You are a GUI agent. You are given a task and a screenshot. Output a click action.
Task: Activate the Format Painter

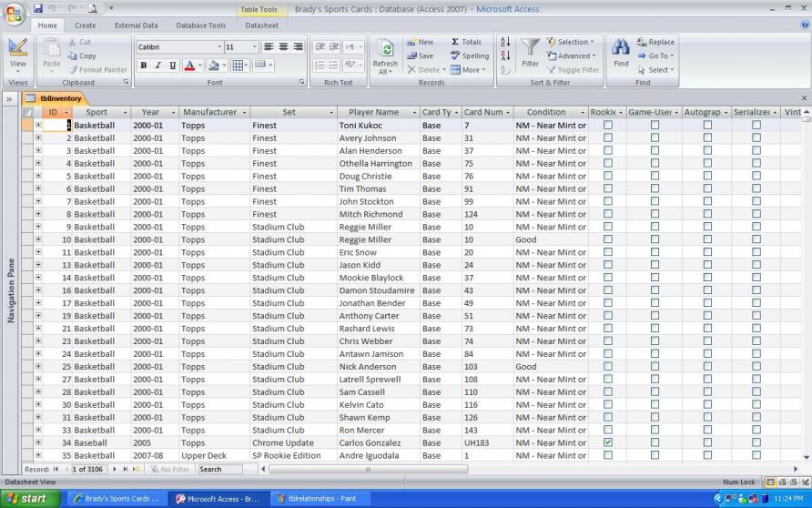point(97,70)
